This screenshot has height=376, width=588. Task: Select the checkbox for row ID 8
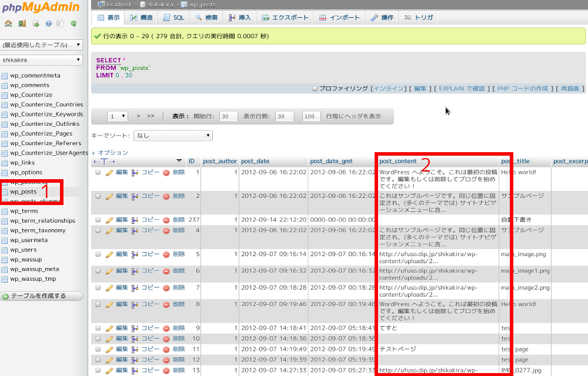(x=98, y=304)
